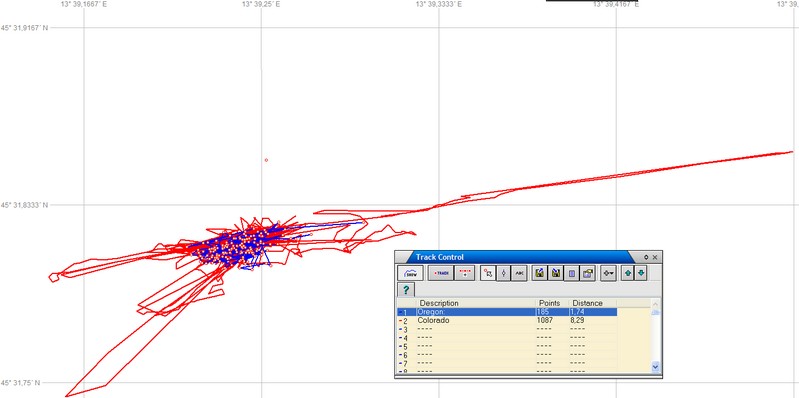Screen dimensions: 799x398
Task: Click the ABC track label icon
Action: coord(519,273)
